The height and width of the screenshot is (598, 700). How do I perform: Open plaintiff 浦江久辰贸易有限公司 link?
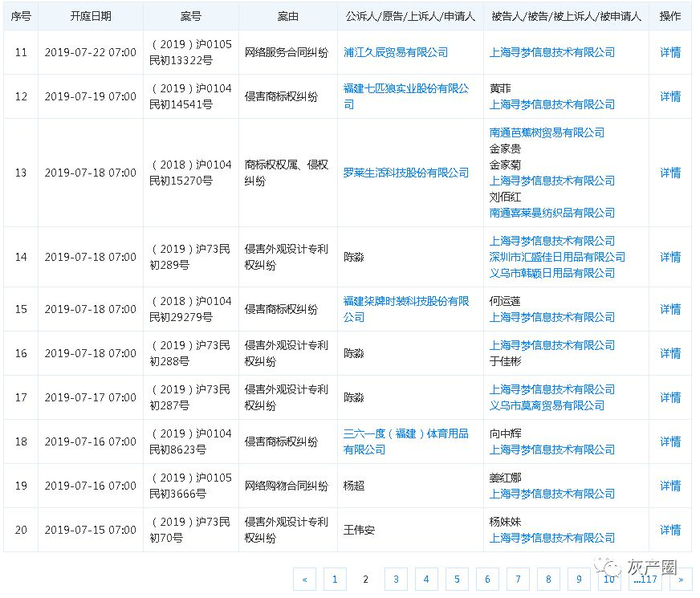(396, 53)
